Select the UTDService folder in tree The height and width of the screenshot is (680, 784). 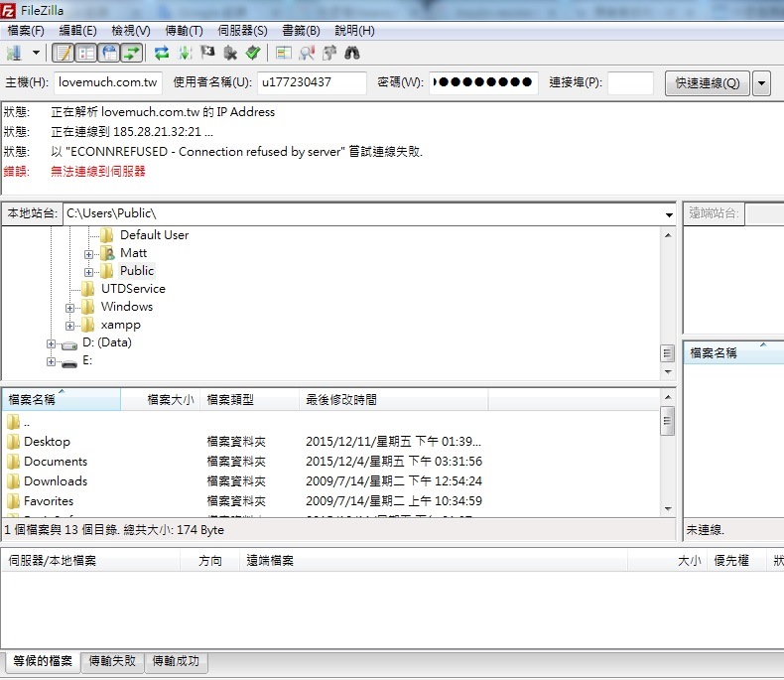point(133,289)
